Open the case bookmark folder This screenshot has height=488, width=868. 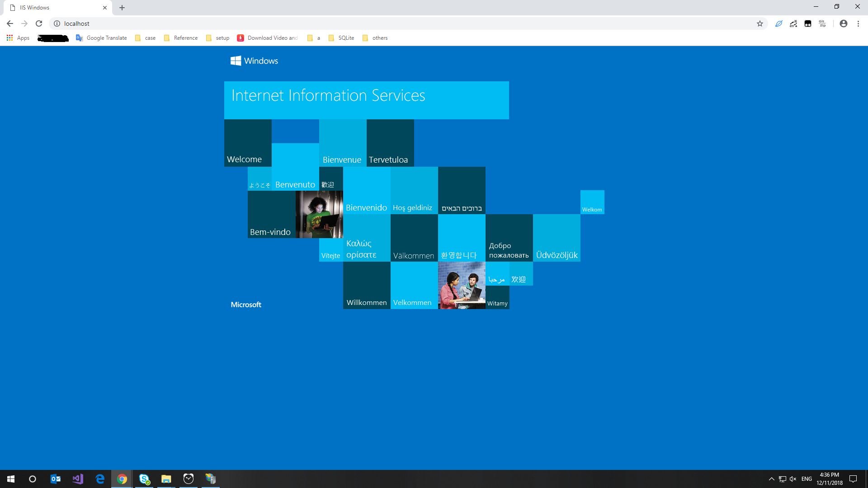click(146, 38)
